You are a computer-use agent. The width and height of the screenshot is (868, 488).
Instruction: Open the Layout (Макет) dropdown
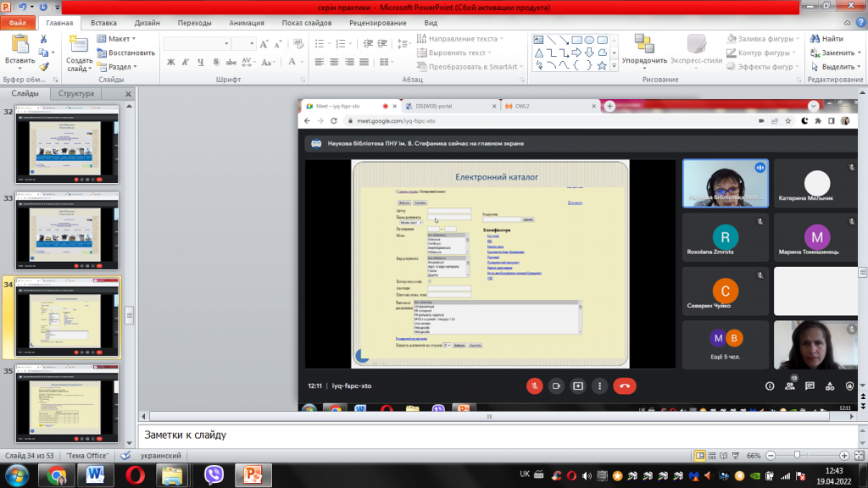(x=116, y=38)
